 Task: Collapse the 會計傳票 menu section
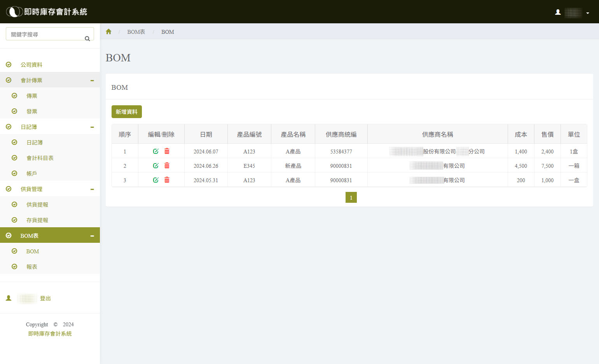92,80
